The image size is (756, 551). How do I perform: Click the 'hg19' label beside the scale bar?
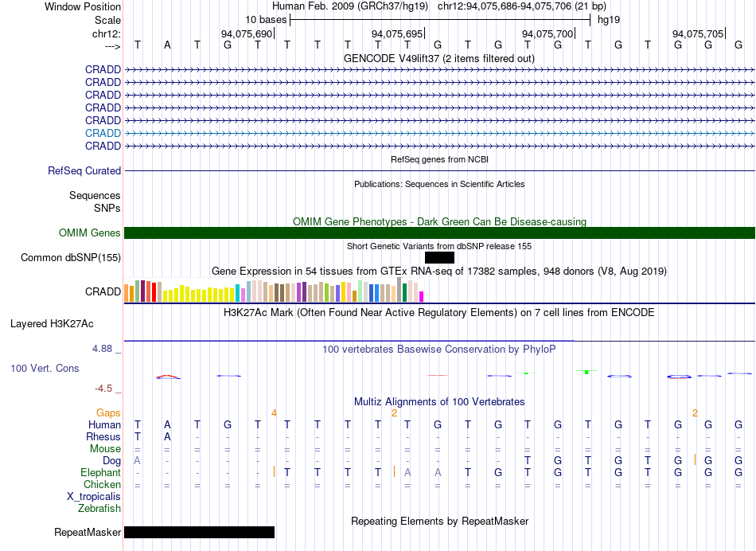pyautogui.click(x=609, y=20)
